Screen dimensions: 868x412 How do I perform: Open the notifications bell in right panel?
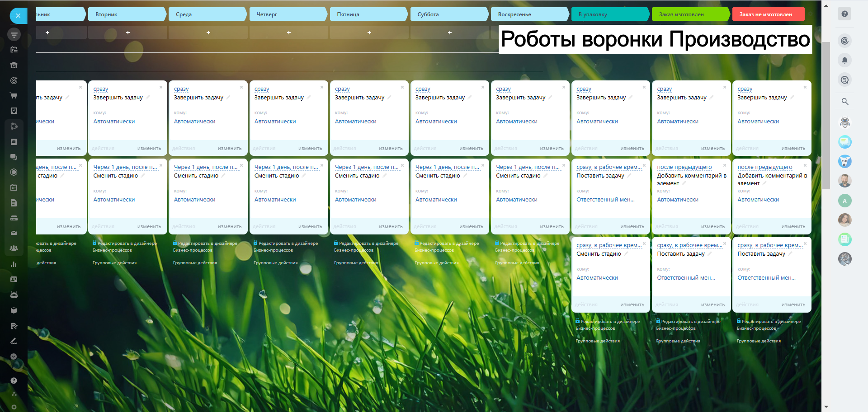click(x=844, y=60)
